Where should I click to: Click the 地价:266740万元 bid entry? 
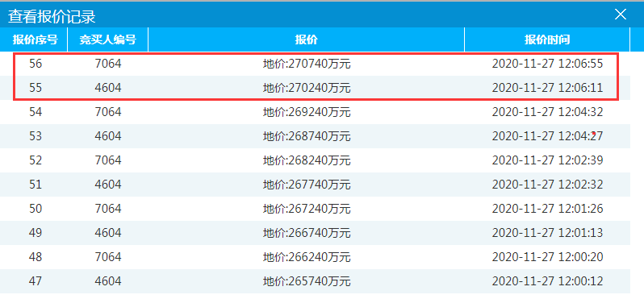pos(307,233)
